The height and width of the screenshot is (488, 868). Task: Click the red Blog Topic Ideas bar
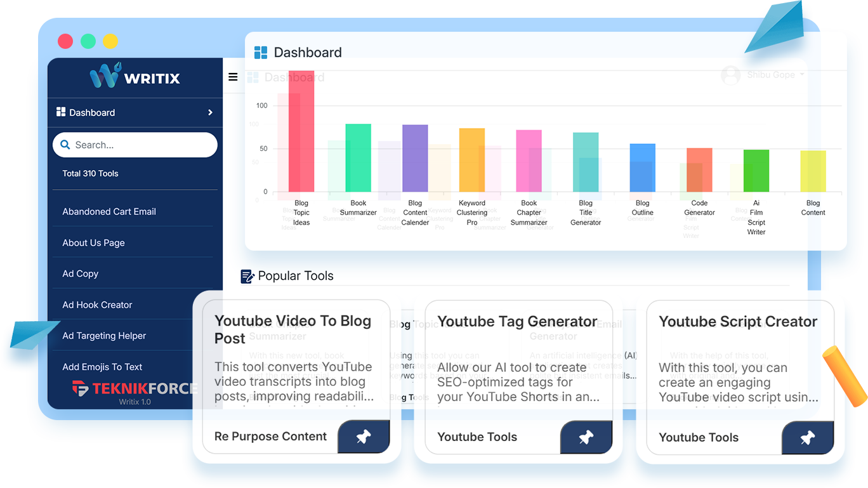301,131
